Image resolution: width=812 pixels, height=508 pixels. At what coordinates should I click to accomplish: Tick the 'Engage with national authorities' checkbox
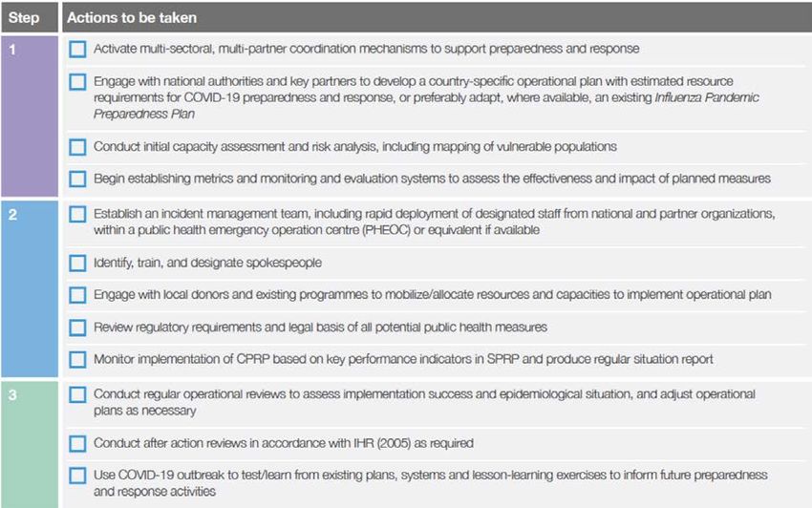(x=77, y=81)
